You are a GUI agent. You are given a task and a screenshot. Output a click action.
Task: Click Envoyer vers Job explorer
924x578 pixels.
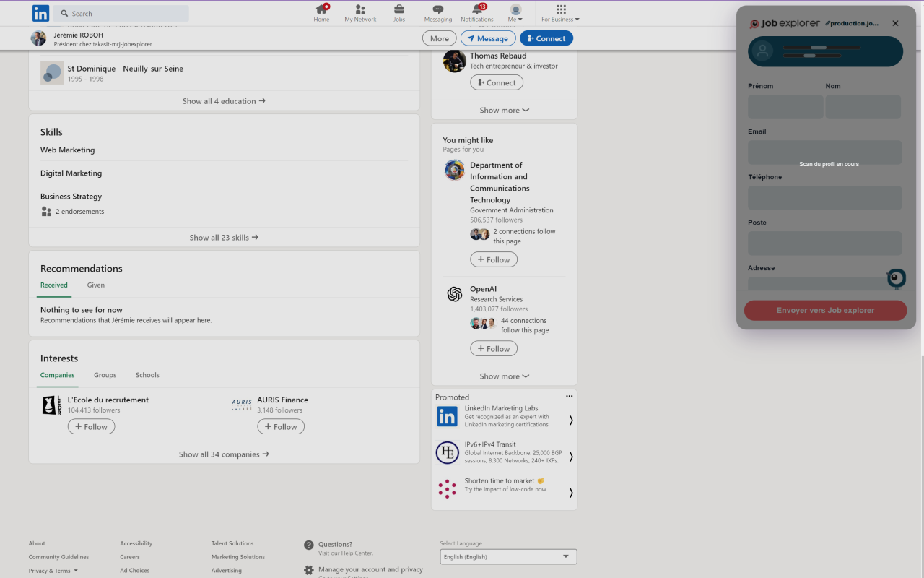coord(824,310)
